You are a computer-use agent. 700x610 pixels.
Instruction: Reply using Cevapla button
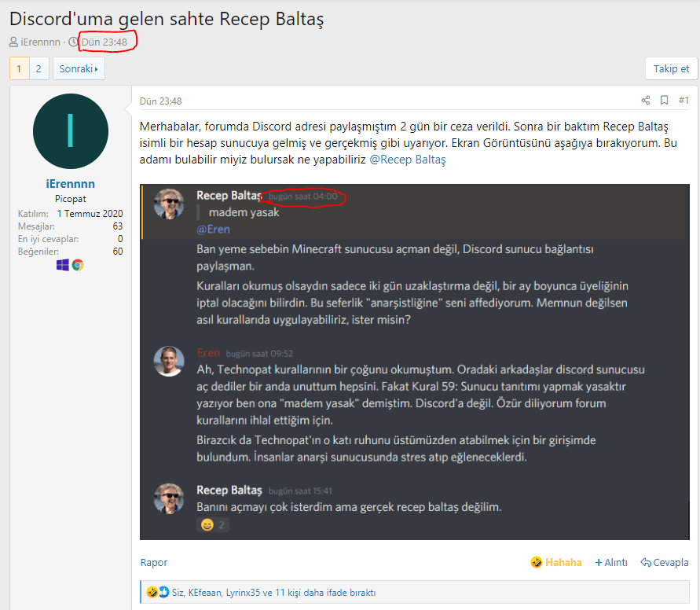point(665,563)
